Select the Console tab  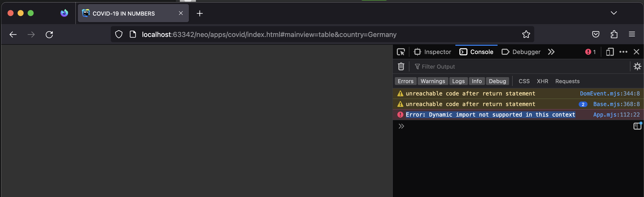click(x=476, y=52)
